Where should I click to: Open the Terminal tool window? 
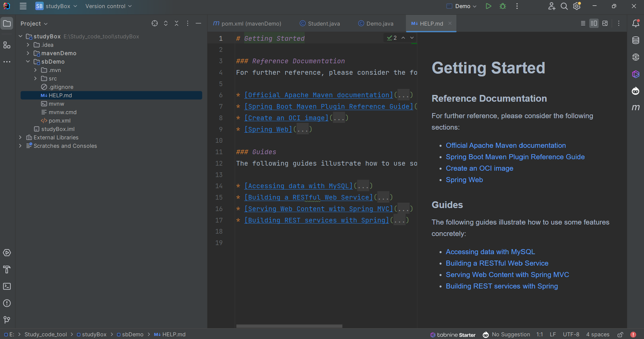[7, 286]
